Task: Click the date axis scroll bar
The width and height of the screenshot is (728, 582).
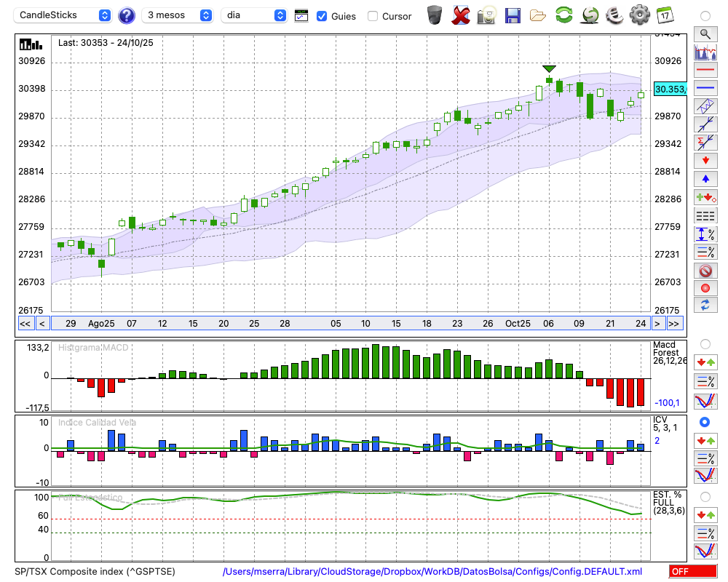Action: pyautogui.click(x=351, y=324)
